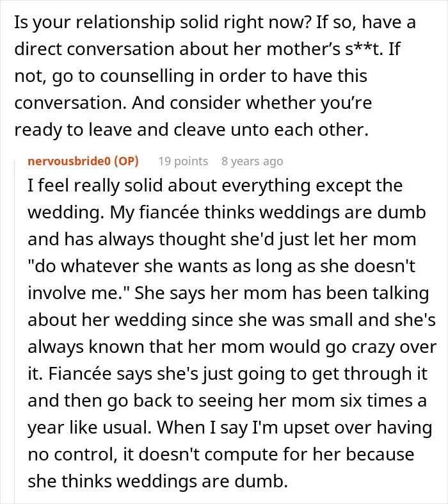
Task: Click the 19 points score label
Action: (x=183, y=161)
